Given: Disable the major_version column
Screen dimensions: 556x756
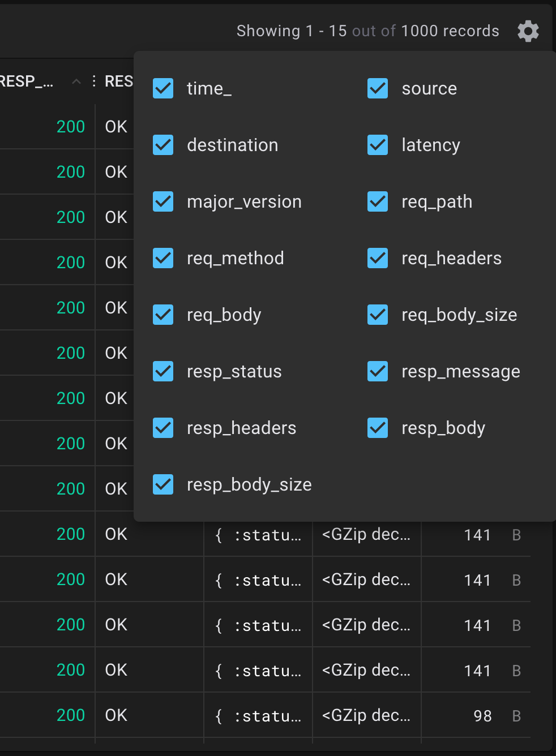Looking at the screenshot, I should tap(162, 201).
